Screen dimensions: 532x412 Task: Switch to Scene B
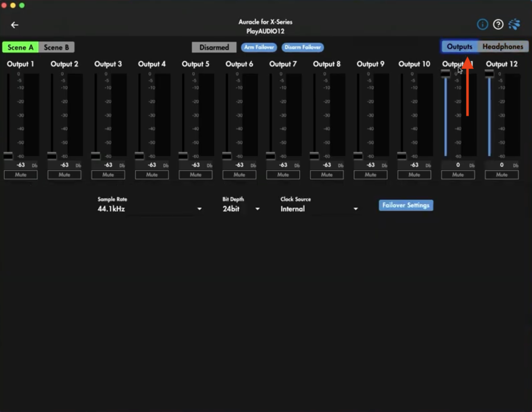point(56,47)
